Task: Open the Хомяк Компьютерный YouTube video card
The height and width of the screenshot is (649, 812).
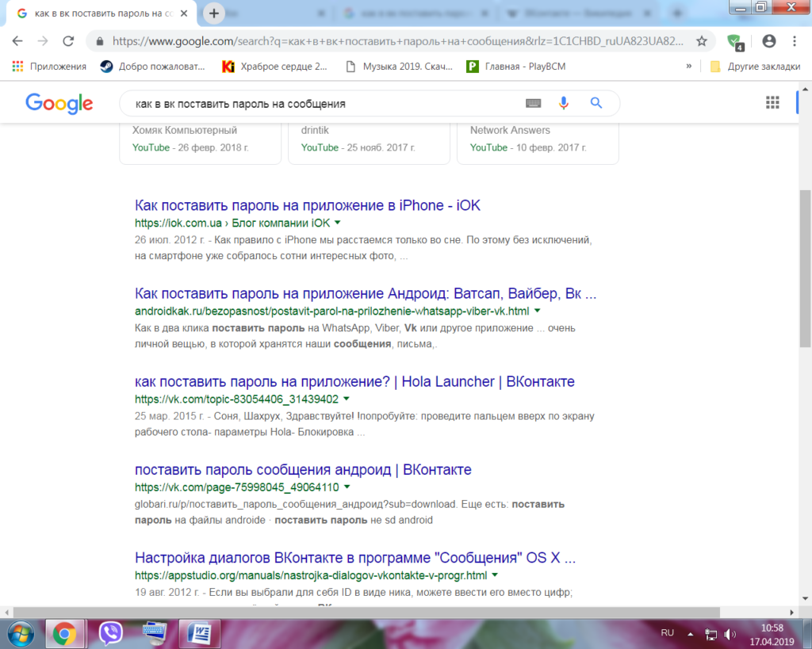Action: (201, 143)
